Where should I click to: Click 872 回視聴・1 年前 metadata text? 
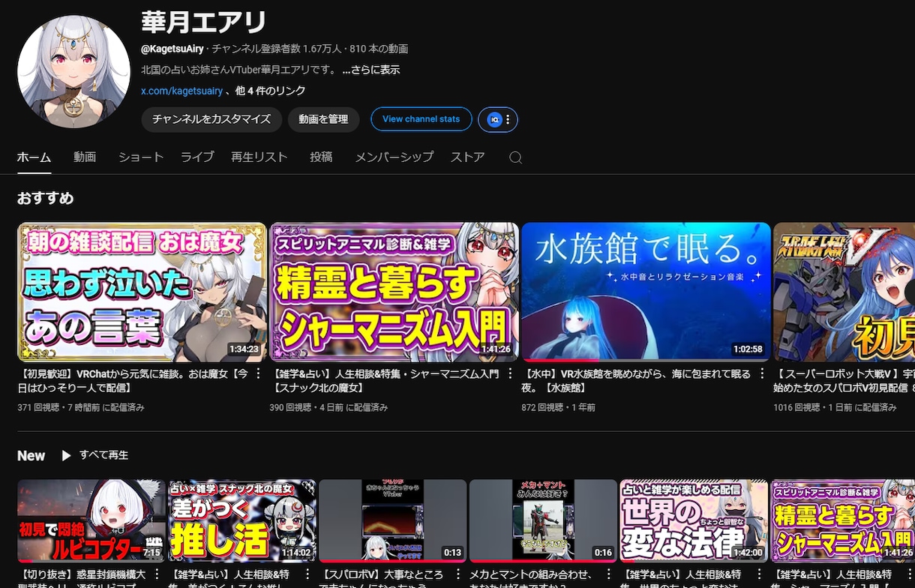[559, 408]
